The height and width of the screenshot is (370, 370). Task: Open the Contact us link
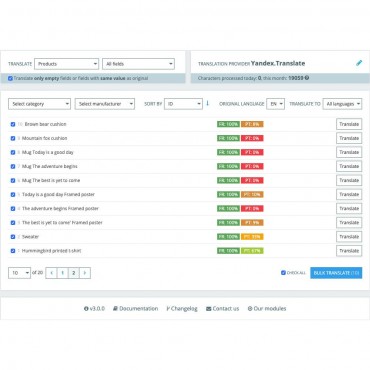tap(222, 309)
